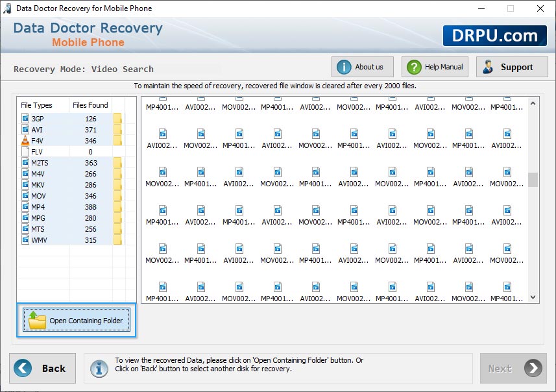Click the 280 files found count
The width and height of the screenshot is (556, 392).
90,218
